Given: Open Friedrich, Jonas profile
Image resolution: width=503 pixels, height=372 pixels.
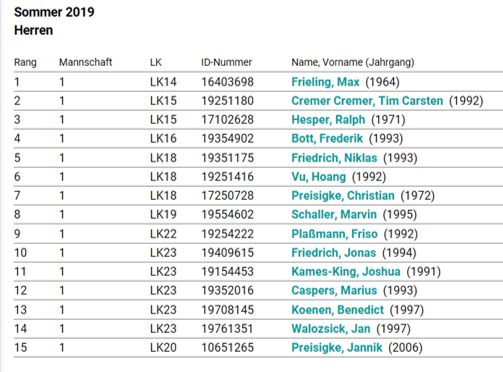Looking at the screenshot, I should pyautogui.click(x=333, y=253).
